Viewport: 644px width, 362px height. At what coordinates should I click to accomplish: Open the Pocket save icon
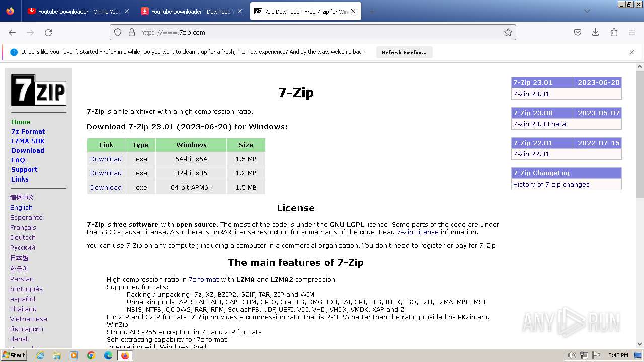(x=578, y=32)
